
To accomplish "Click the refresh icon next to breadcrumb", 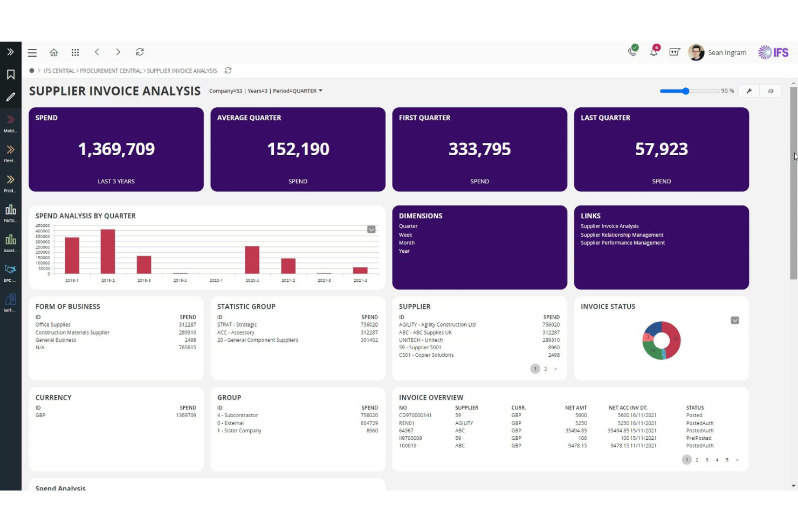I will click(228, 71).
